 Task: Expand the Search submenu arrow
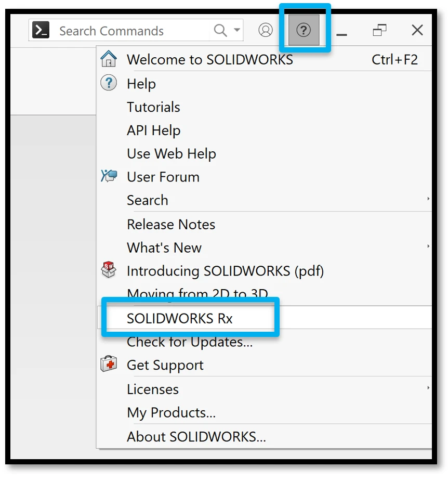[x=428, y=199]
